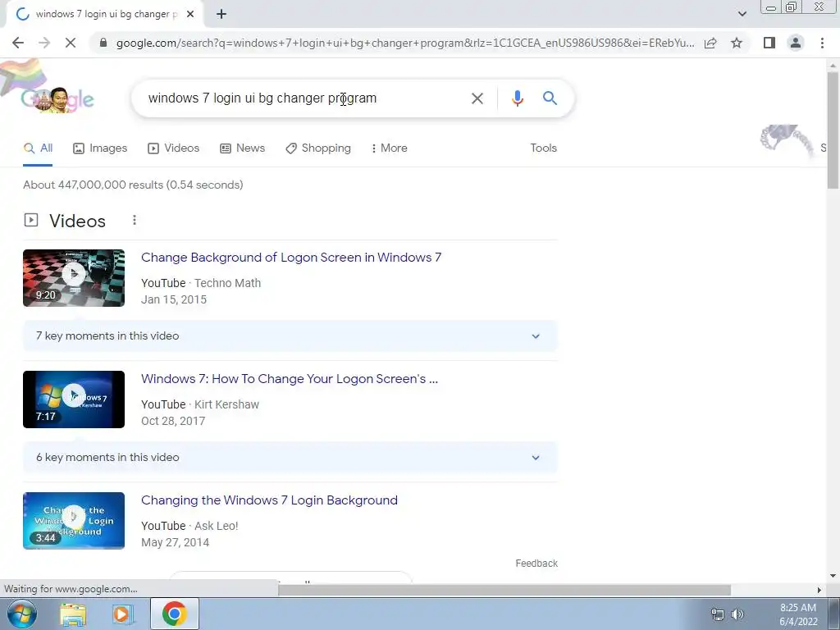Screen dimensions: 840x630
Task: Open Chrome three-dot menu
Action: coord(822,43)
